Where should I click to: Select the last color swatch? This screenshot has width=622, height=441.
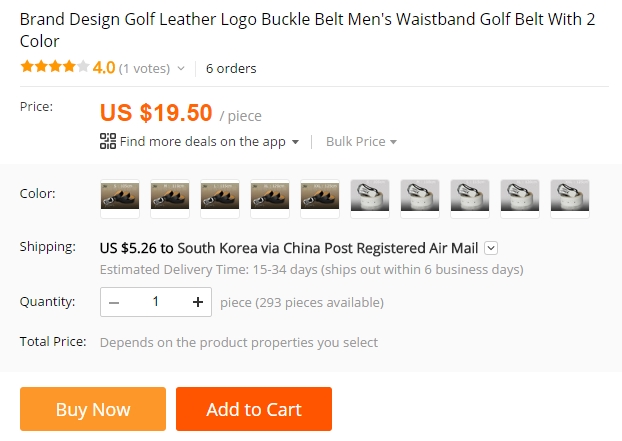click(570, 196)
